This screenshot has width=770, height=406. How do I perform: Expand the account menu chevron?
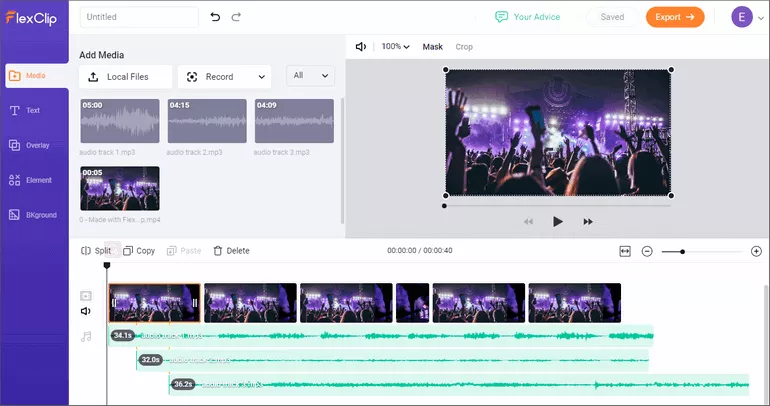click(x=761, y=18)
